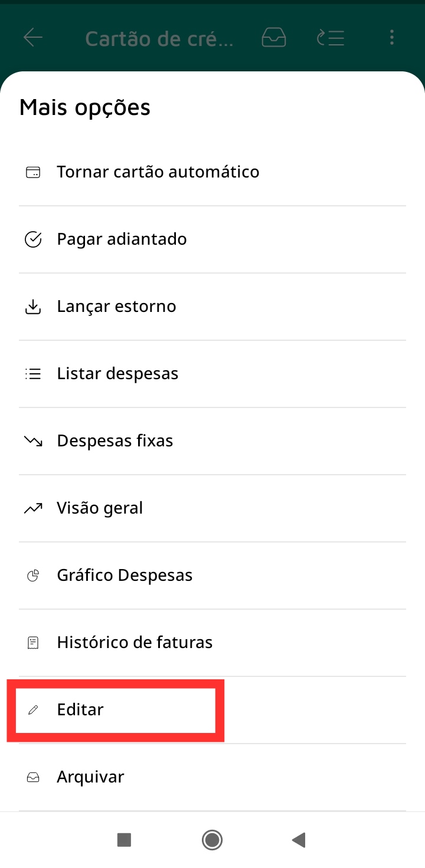Open Histórico de faturas
The height and width of the screenshot is (868, 425).
tap(212, 643)
